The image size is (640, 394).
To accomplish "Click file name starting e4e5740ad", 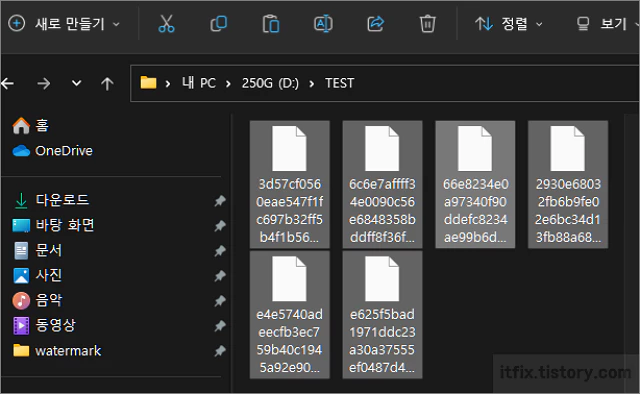I will coord(289,341).
